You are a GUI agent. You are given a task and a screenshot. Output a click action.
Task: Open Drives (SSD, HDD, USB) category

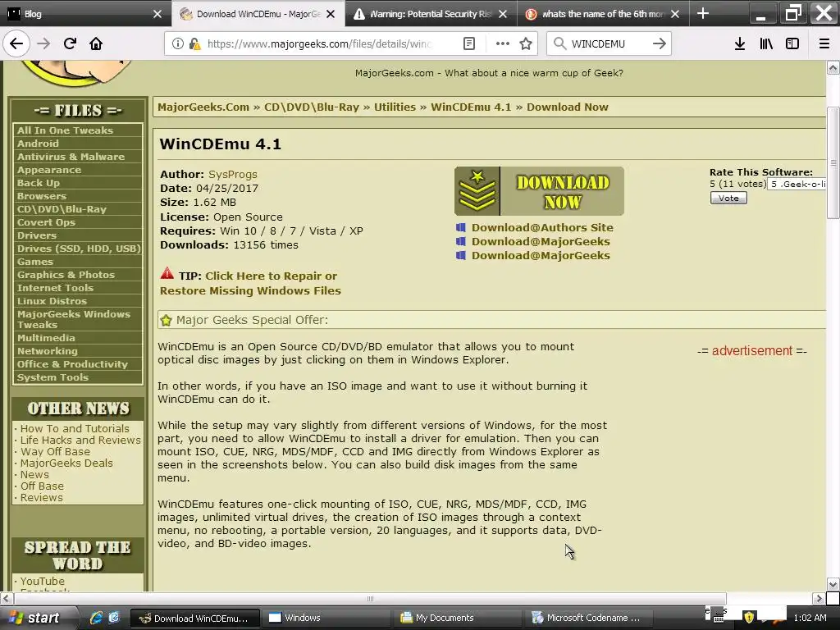[x=78, y=248]
